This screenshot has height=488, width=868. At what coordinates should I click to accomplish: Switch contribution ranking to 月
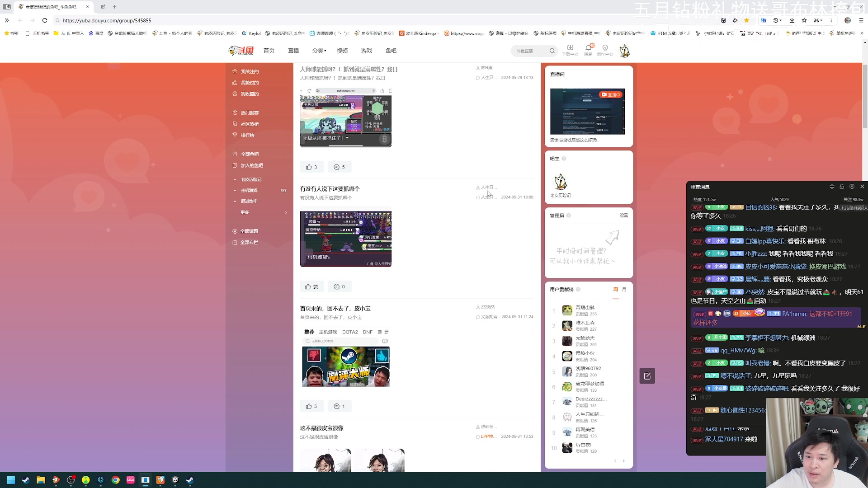(x=624, y=290)
